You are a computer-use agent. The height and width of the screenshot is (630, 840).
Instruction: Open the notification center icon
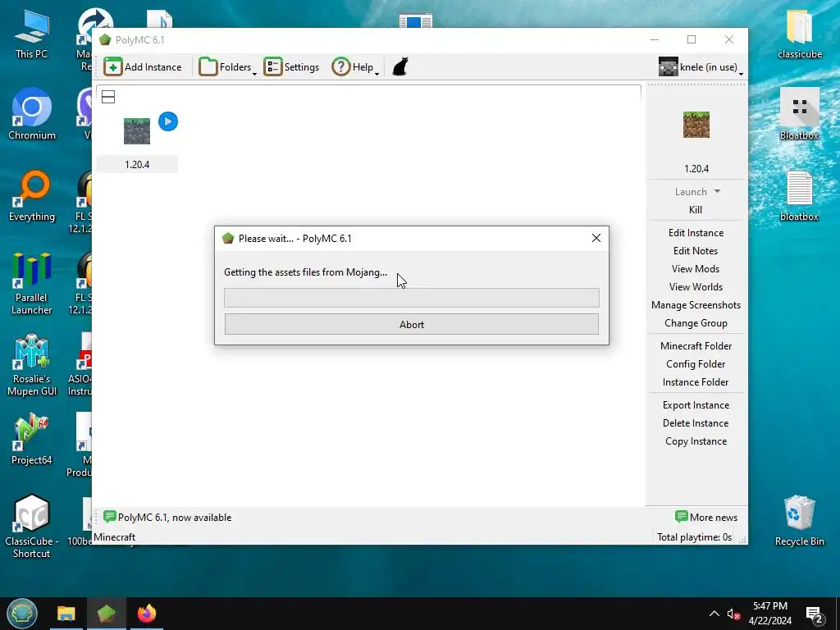point(815,614)
